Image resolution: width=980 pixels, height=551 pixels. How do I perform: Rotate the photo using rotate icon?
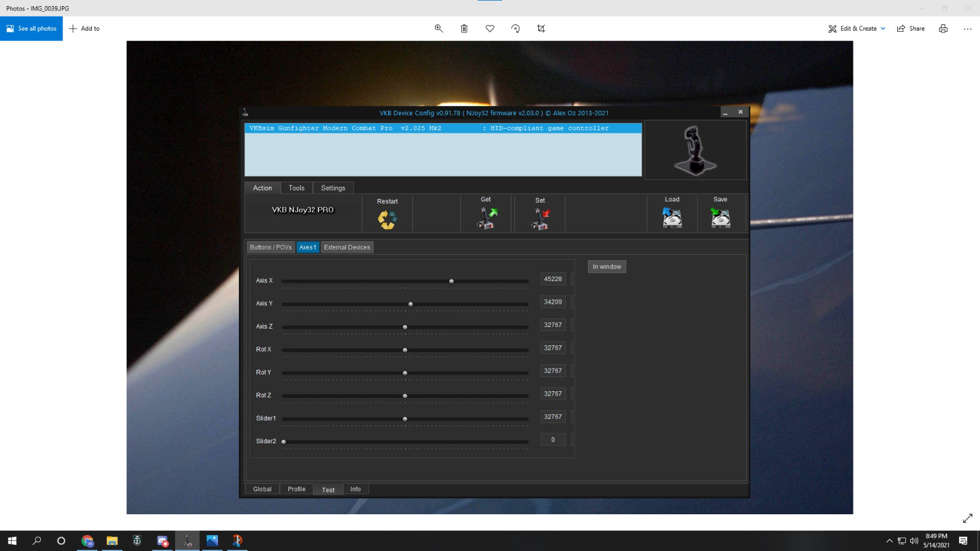click(x=516, y=28)
